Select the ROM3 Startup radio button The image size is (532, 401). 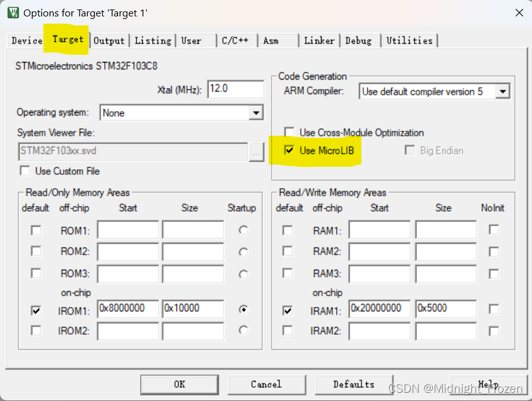[243, 274]
